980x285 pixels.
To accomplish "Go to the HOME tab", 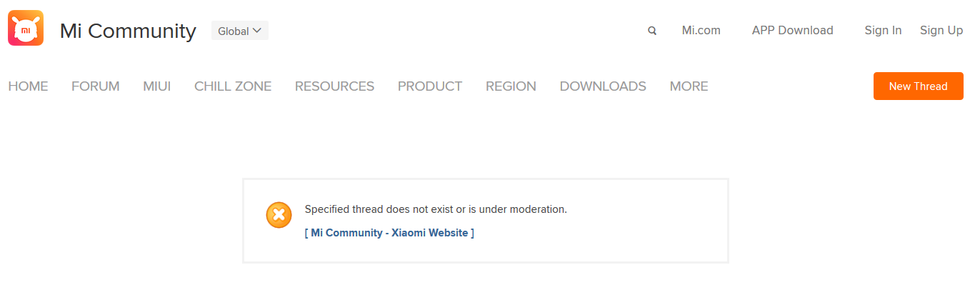I will click(28, 86).
